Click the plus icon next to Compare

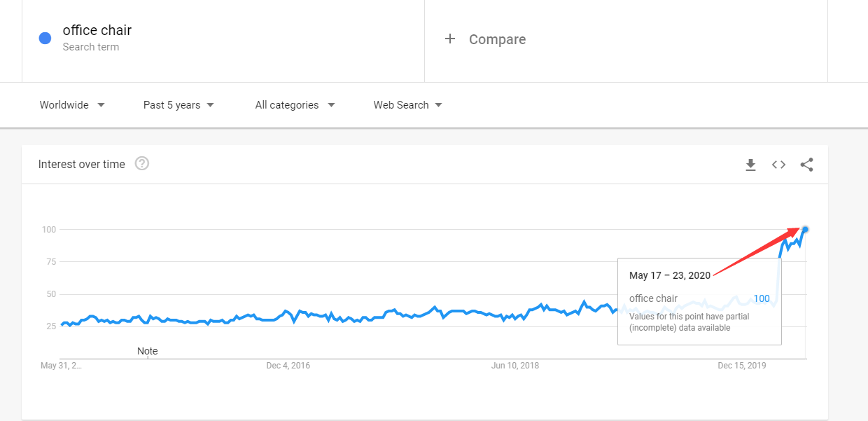[x=450, y=39]
